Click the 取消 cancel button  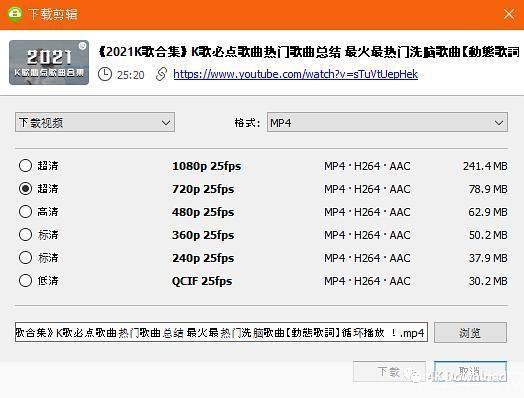(470, 371)
